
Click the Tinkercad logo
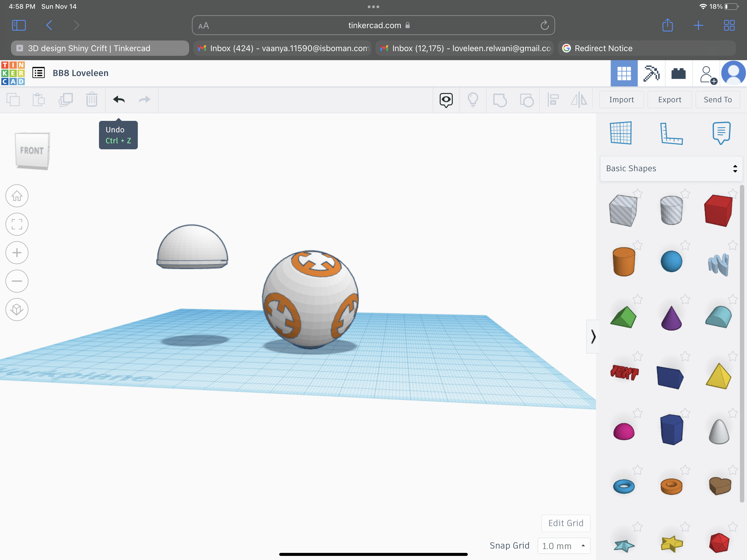[x=13, y=73]
